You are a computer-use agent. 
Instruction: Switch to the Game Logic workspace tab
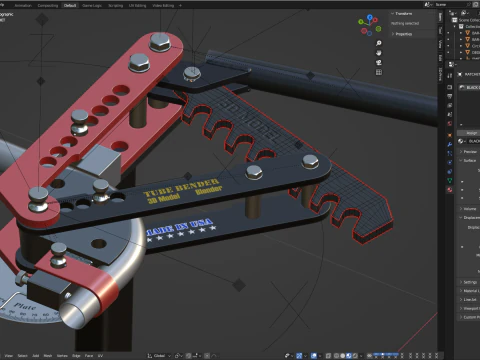pyautogui.click(x=92, y=5)
